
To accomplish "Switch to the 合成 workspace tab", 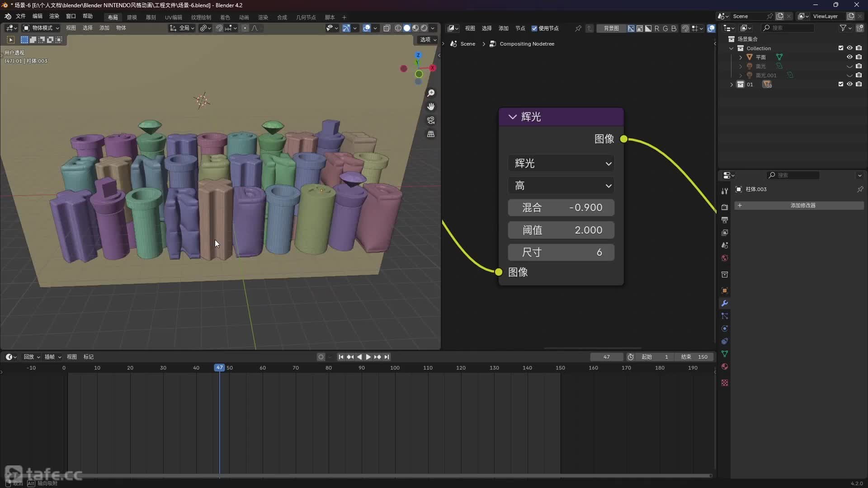I will (282, 17).
